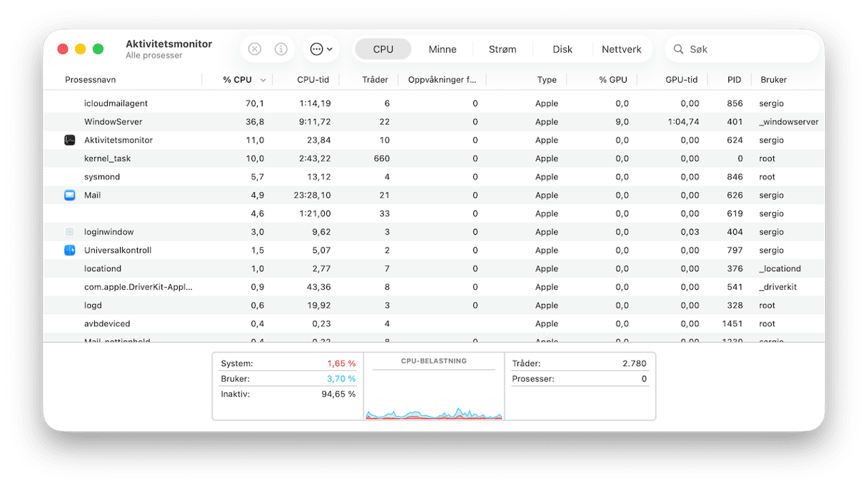Select the logd process name
This screenshot has height=488, width=868.
click(x=93, y=305)
